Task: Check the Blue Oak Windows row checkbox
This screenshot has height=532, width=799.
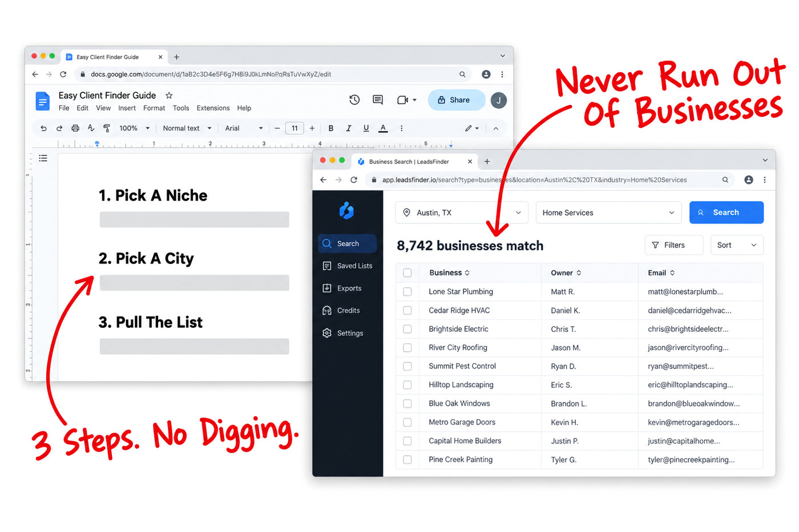Action: [x=407, y=403]
